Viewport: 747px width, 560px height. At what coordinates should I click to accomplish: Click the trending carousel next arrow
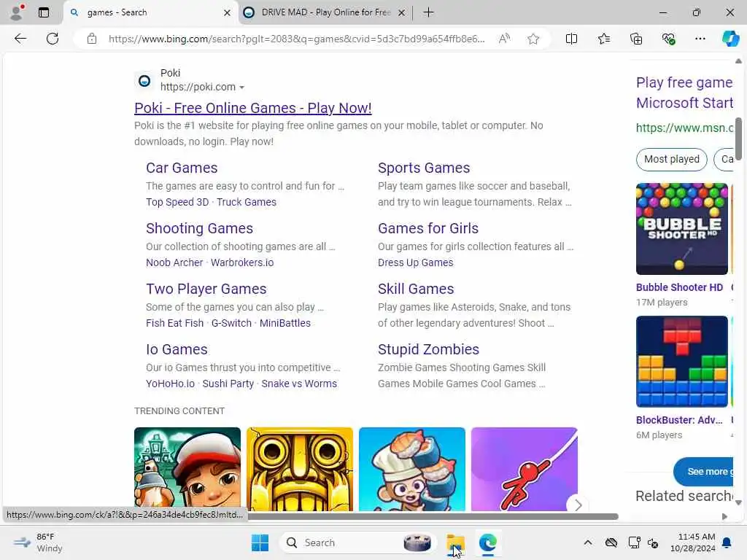tap(578, 505)
